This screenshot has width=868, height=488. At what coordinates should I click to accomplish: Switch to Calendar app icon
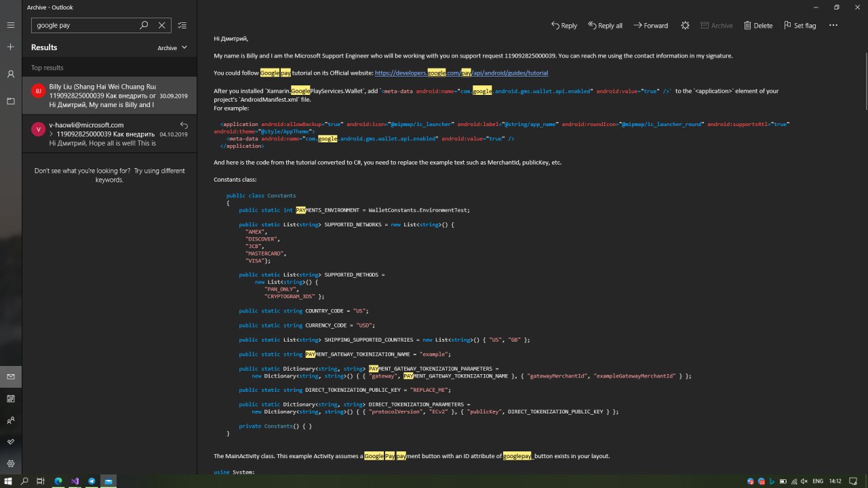(x=11, y=399)
